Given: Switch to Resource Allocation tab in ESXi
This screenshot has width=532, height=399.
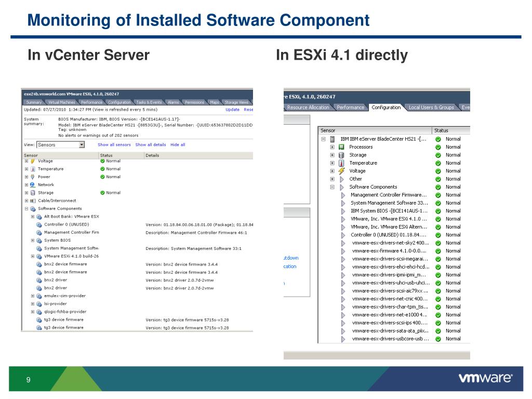Looking at the screenshot, I should click(x=308, y=107).
